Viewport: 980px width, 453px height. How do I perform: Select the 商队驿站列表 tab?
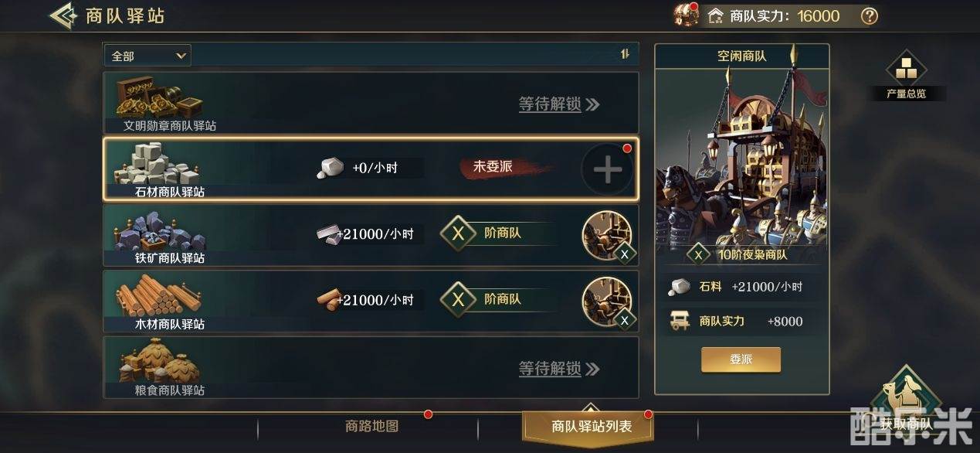591,427
